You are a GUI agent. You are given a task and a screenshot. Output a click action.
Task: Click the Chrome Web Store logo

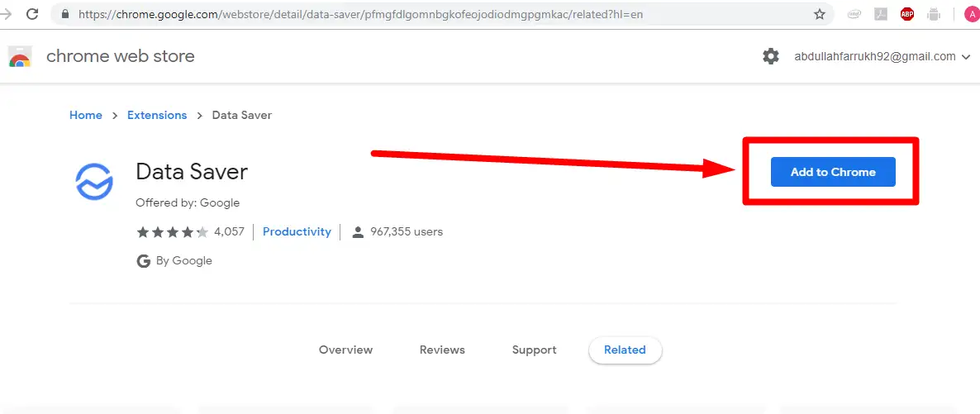pyautogui.click(x=19, y=56)
